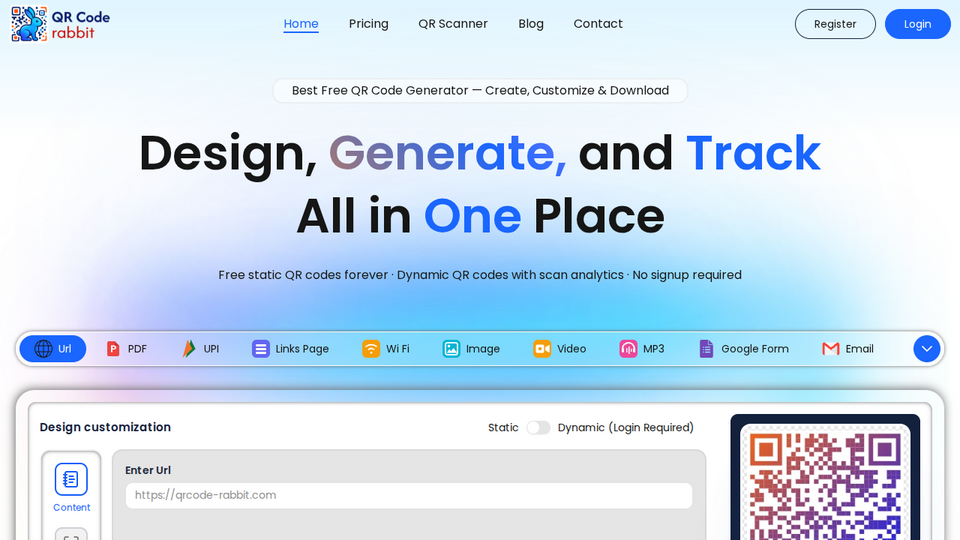Open the Blog nav item
The height and width of the screenshot is (540, 960).
pos(531,24)
